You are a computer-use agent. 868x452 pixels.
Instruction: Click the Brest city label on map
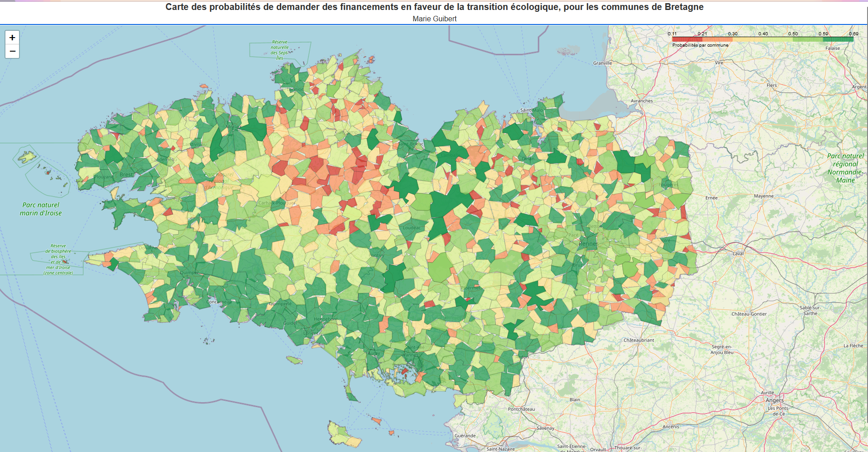pos(126,175)
